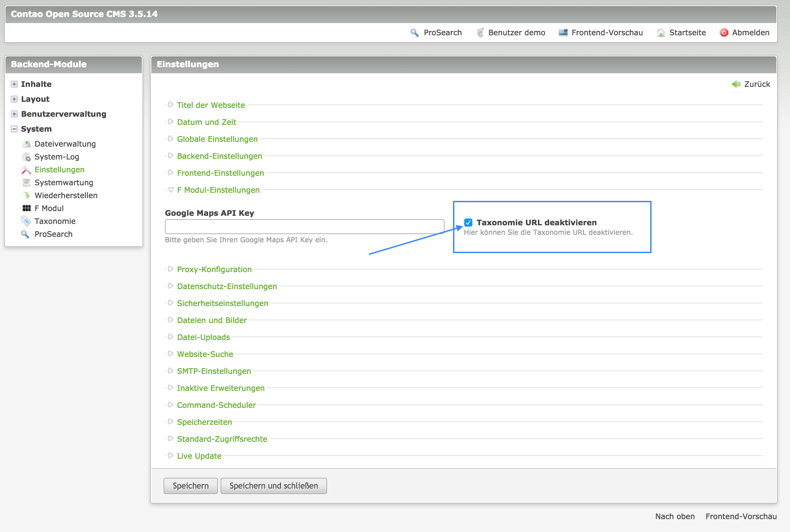Click the red Abmelden logout icon
The width and height of the screenshot is (790, 532).
(724, 33)
